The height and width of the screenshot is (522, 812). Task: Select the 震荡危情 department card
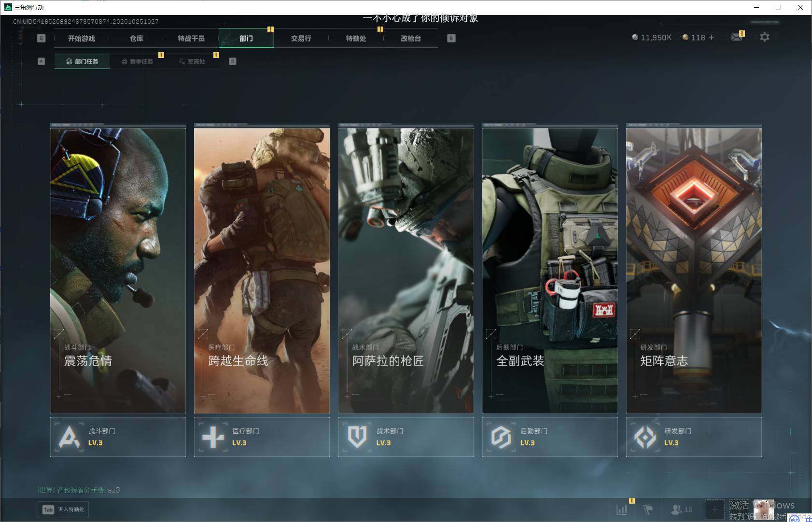coord(118,269)
